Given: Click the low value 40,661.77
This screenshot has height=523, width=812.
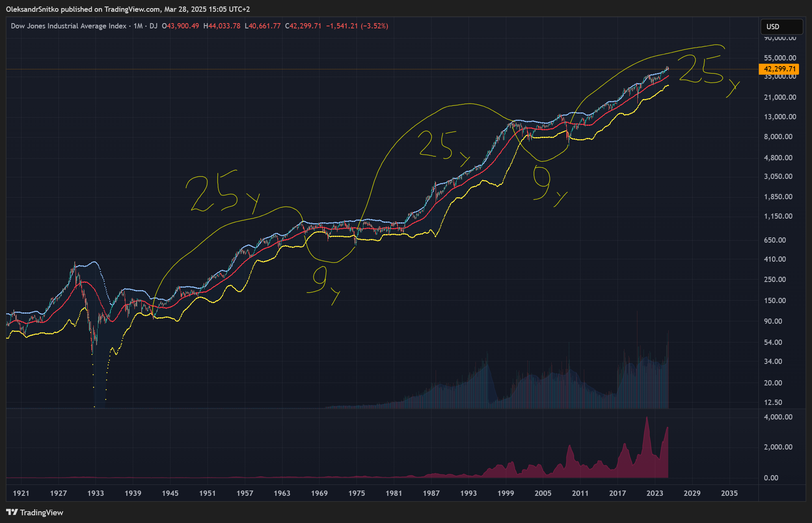Looking at the screenshot, I should [x=265, y=26].
